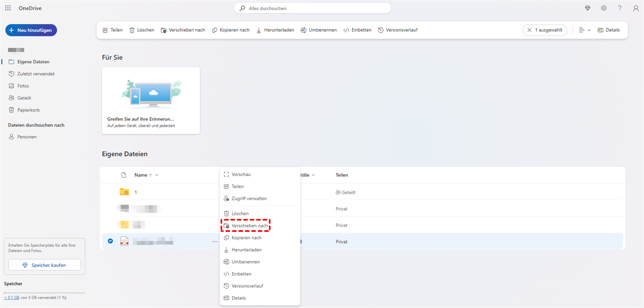Open the settings gear icon
644x308 pixels.
pos(604,8)
